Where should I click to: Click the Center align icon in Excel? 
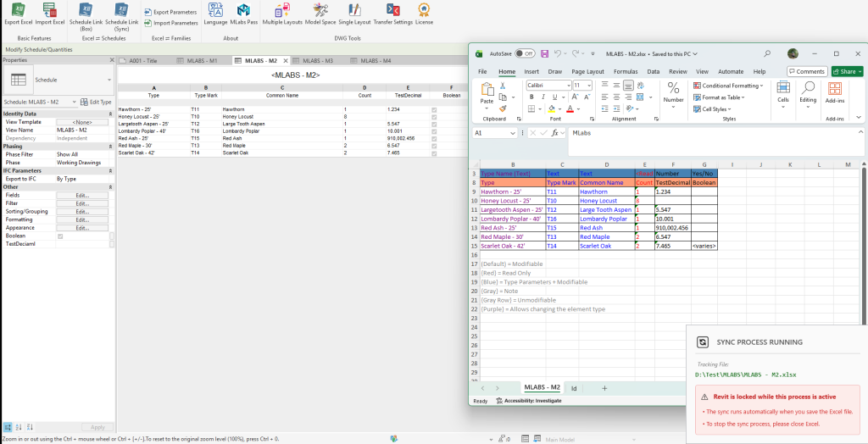tap(616, 97)
